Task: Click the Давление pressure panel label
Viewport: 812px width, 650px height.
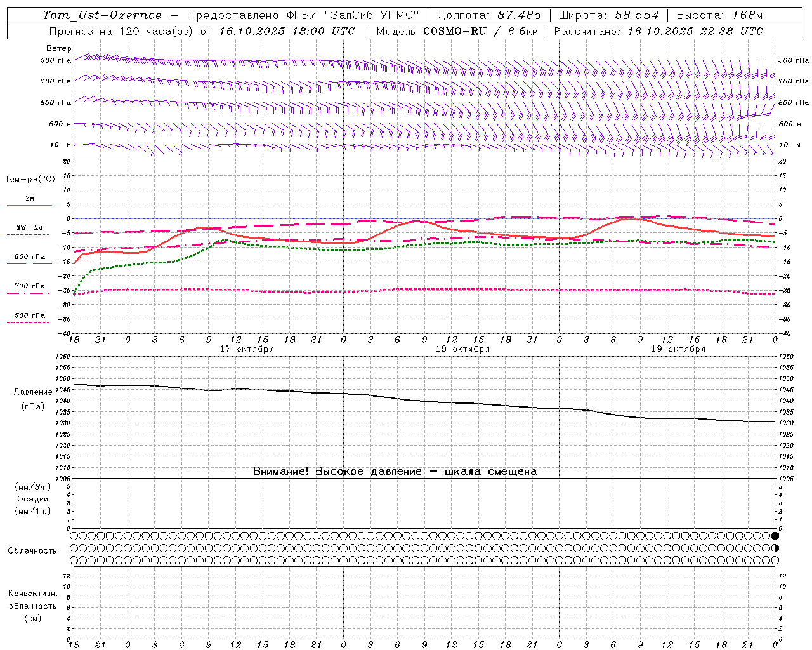Action: [x=33, y=392]
